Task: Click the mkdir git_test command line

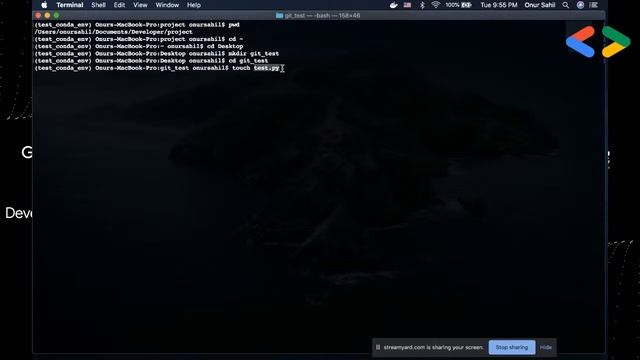Action: click(x=157, y=53)
